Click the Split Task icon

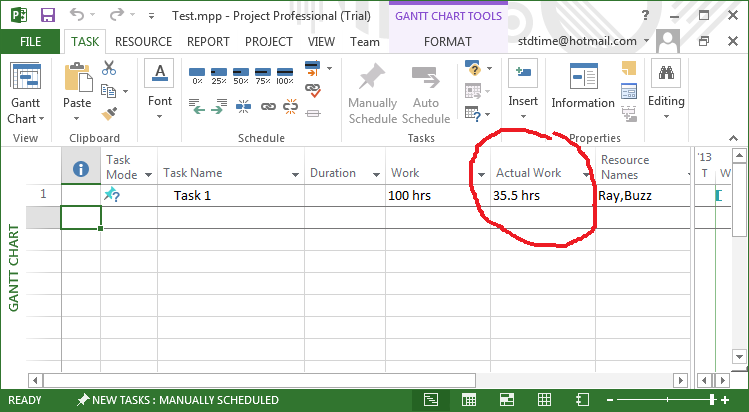243,106
